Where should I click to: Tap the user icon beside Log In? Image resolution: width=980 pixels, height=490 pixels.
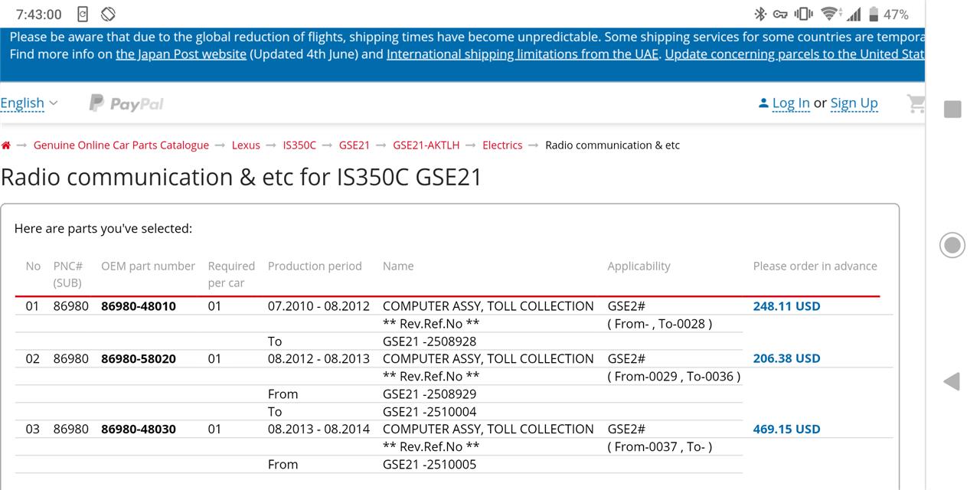(x=763, y=103)
